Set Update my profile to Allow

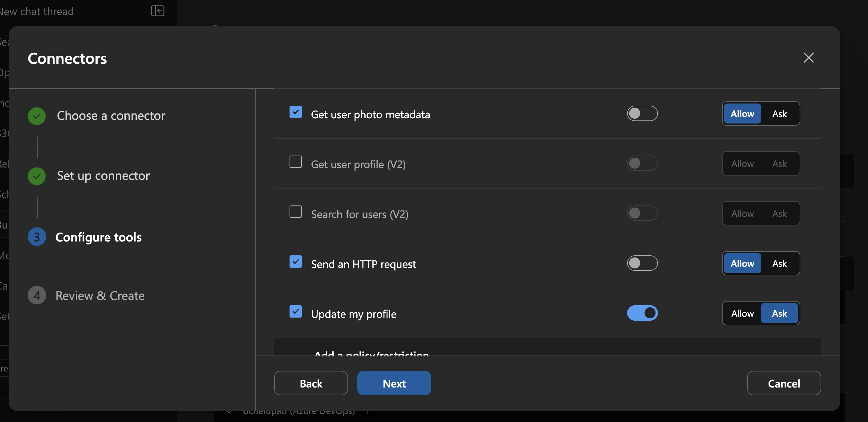click(742, 313)
